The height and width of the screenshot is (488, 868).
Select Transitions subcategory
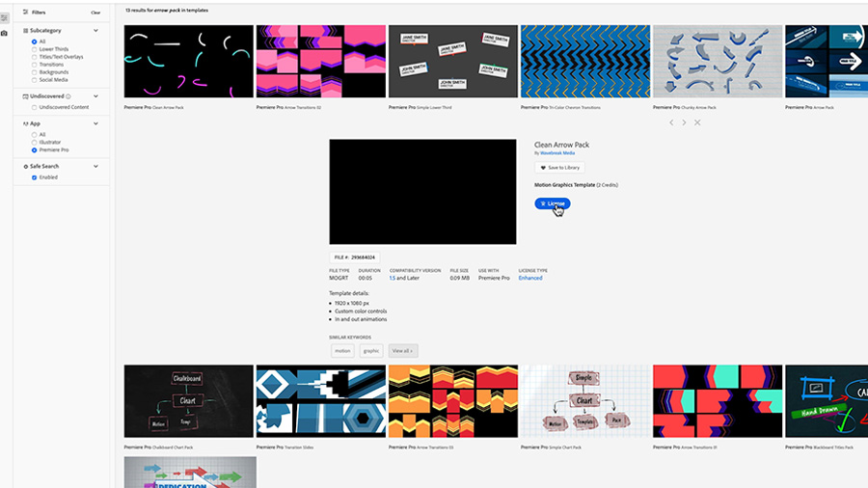click(35, 65)
